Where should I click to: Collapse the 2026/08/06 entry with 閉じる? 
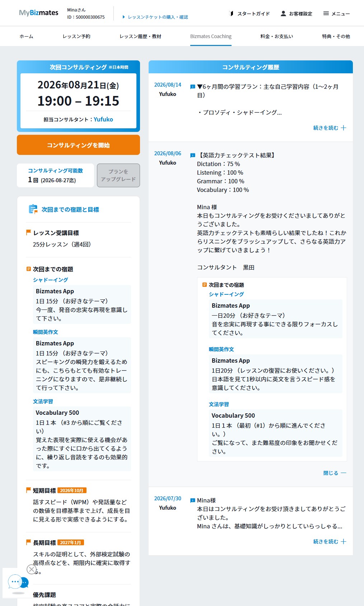pos(335,473)
